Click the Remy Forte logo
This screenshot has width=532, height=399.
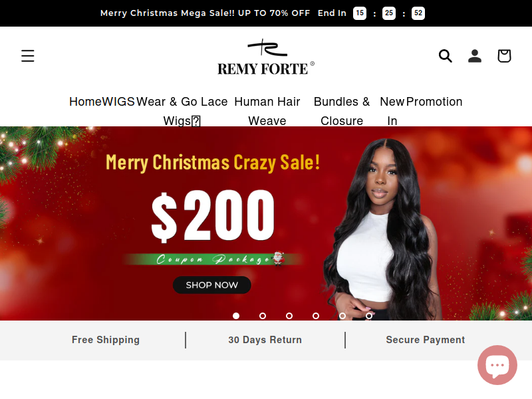266,57
